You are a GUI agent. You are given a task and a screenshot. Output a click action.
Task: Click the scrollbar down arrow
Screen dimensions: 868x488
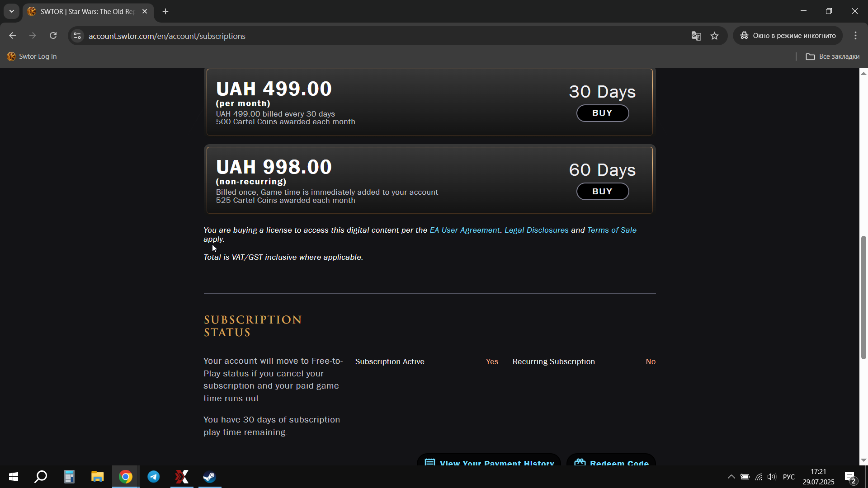pyautogui.click(x=863, y=460)
